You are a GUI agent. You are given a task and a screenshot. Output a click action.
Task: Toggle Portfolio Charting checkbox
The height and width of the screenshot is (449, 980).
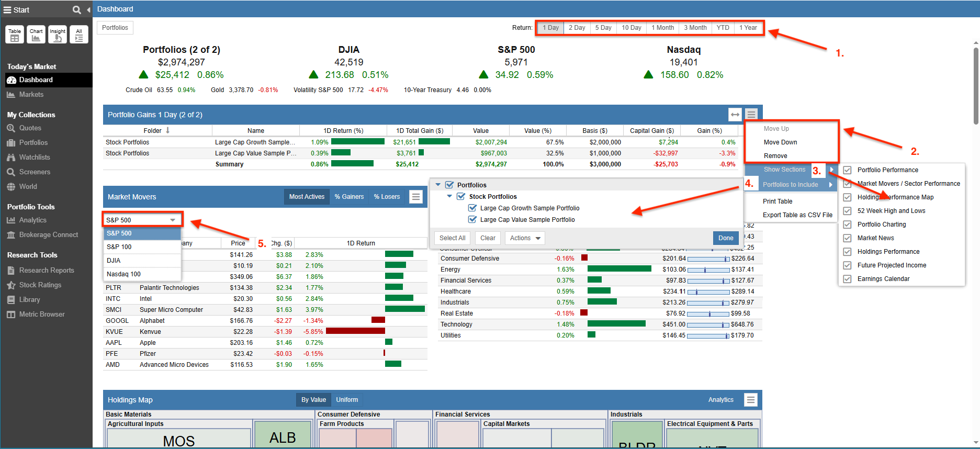coord(847,224)
